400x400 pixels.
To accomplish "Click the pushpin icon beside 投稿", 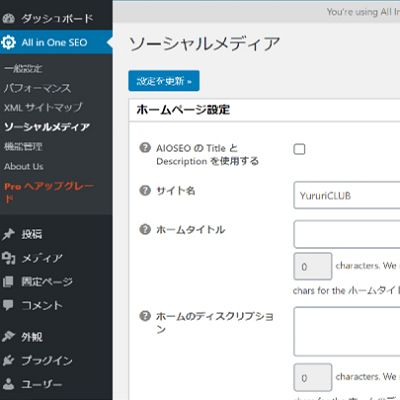I will click(x=8, y=234).
